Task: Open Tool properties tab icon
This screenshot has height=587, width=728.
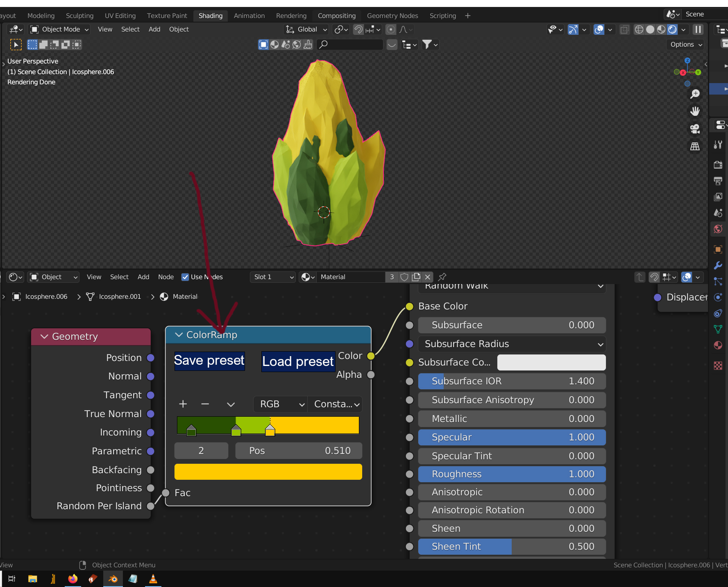Action: tap(718, 144)
